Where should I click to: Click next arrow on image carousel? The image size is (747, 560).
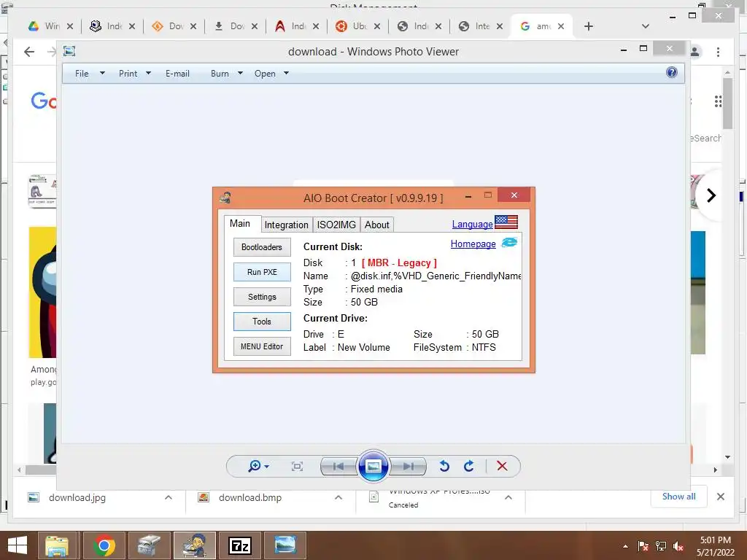click(x=711, y=195)
